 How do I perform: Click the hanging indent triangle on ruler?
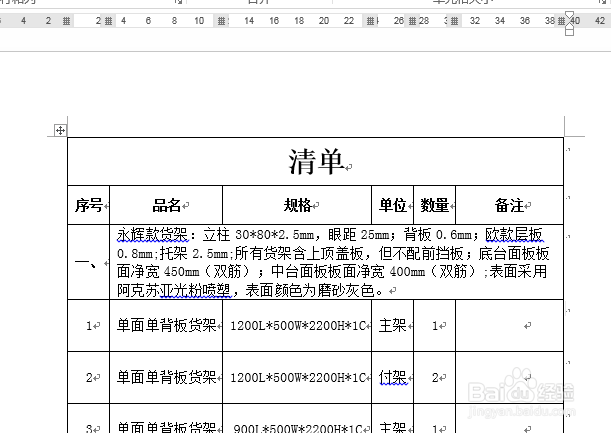point(569,24)
